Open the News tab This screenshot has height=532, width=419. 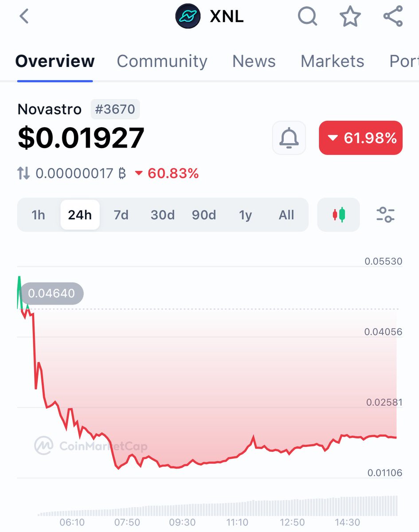(x=254, y=61)
